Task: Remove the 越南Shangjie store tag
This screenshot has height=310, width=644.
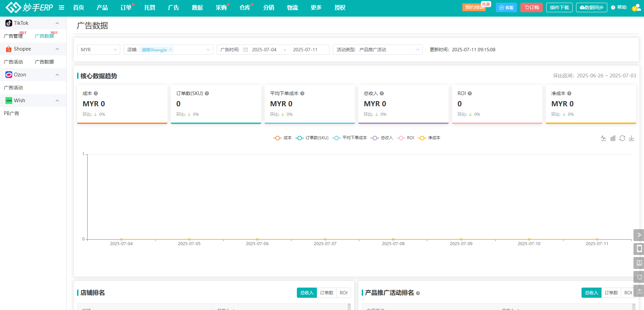Action: (x=171, y=50)
